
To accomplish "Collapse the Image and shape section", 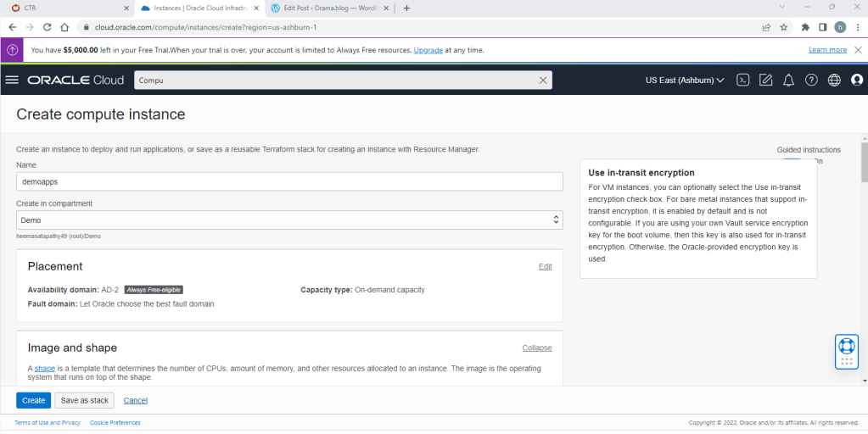I will (536, 348).
